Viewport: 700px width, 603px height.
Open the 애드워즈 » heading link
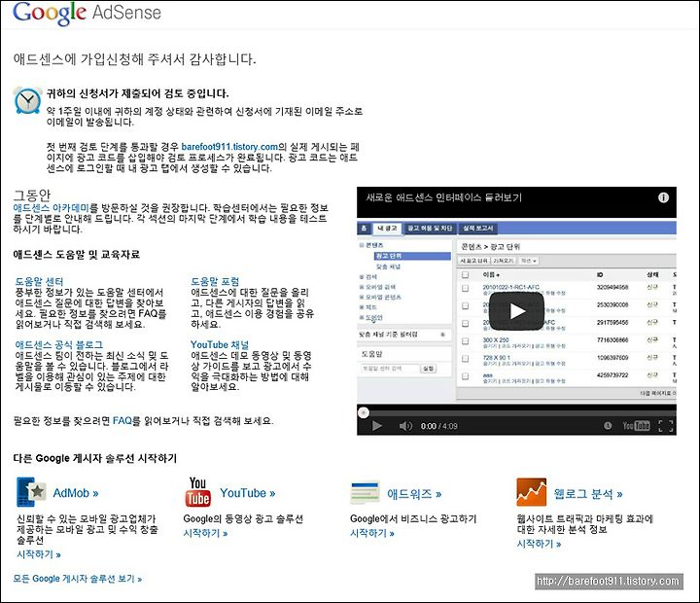coord(414,494)
